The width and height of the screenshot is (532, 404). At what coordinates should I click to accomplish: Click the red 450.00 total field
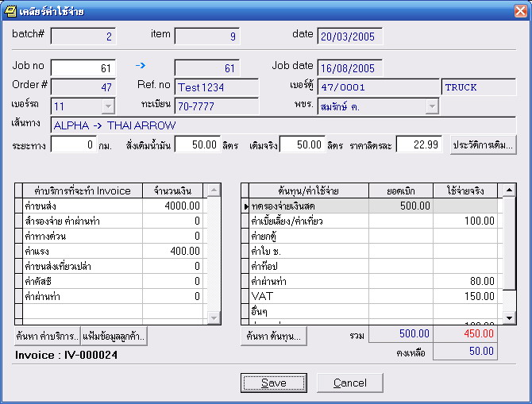pyautogui.click(x=465, y=334)
